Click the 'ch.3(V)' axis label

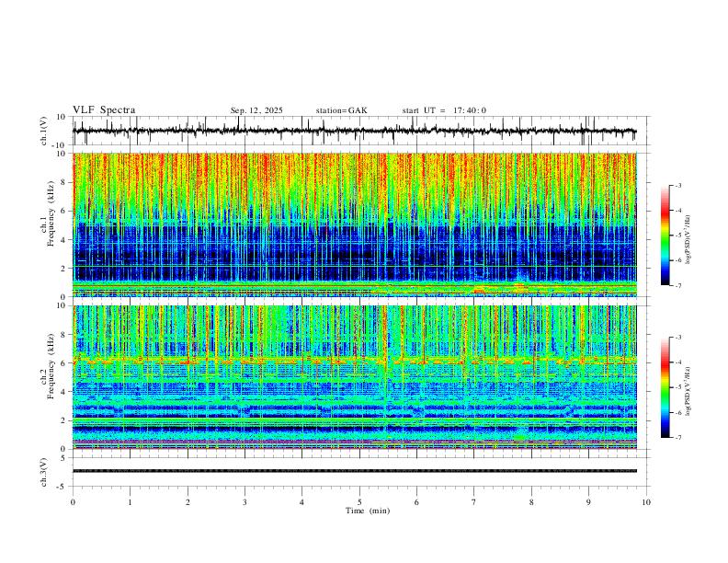44,472
